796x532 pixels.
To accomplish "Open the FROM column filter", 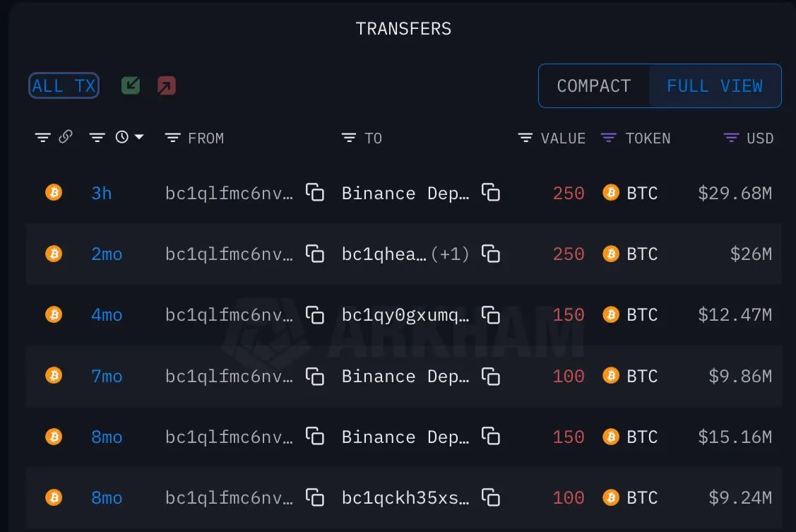I will pyautogui.click(x=172, y=138).
